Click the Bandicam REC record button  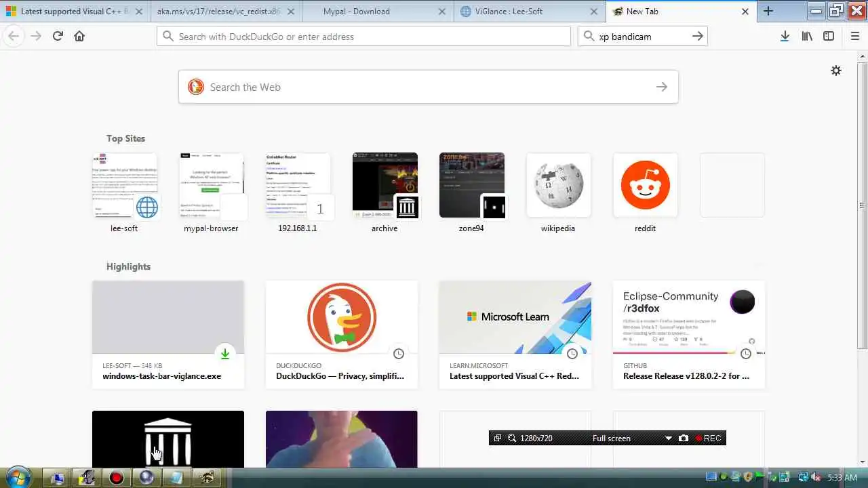coord(708,439)
